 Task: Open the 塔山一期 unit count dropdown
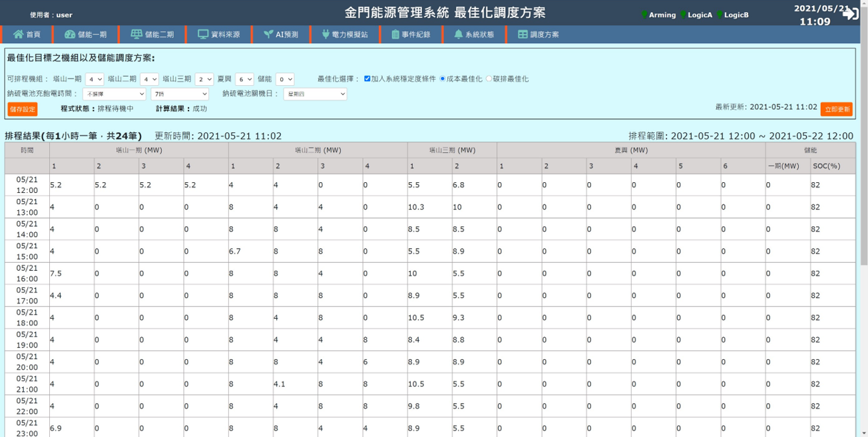point(95,79)
